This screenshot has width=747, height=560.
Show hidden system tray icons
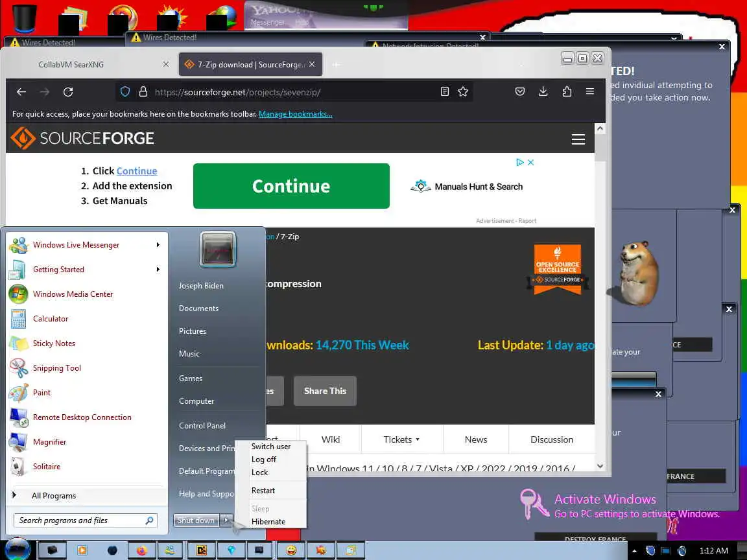point(635,551)
